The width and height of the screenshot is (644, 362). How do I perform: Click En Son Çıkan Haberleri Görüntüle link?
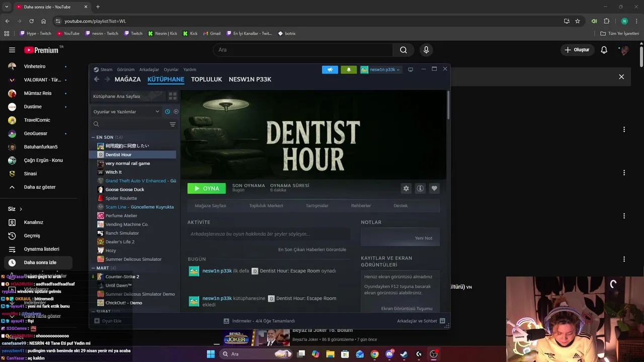pos(312,249)
